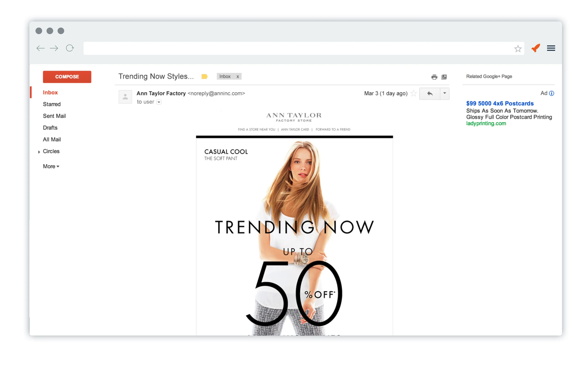Open the more actions dropdown beside reply
The image size is (588, 381).
point(445,93)
